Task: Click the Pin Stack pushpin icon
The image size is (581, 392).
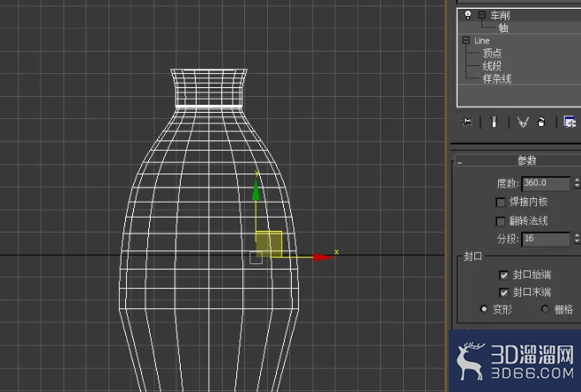Action: (466, 122)
